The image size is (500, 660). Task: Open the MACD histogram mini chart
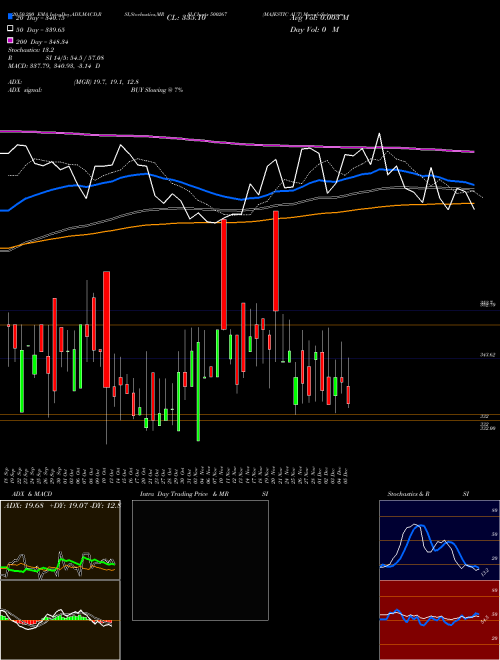[x=60, y=620]
